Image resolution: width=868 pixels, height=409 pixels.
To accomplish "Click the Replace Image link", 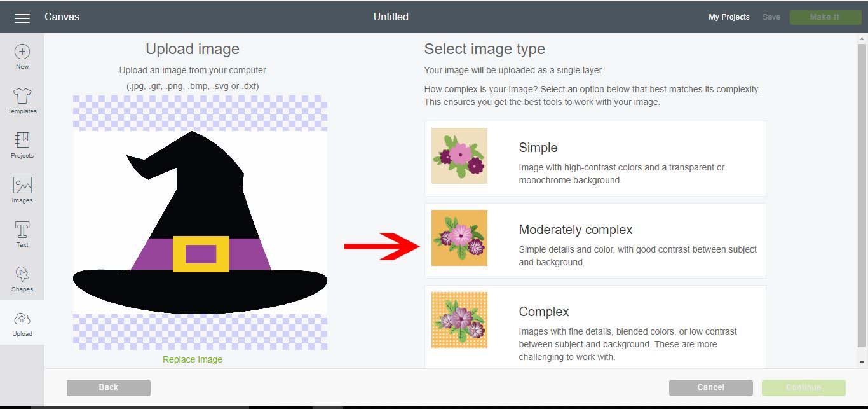I will (x=192, y=359).
